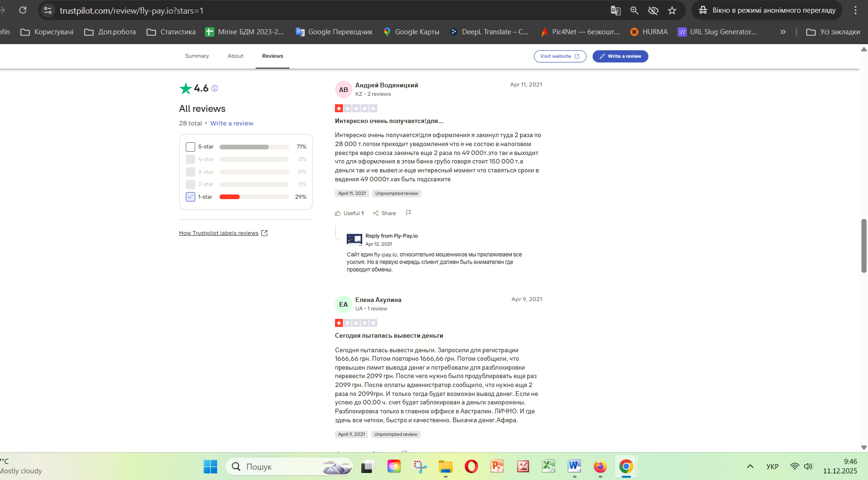Open the zoom magnifier icon in address bar
This screenshot has width=868, height=480.
634,10
